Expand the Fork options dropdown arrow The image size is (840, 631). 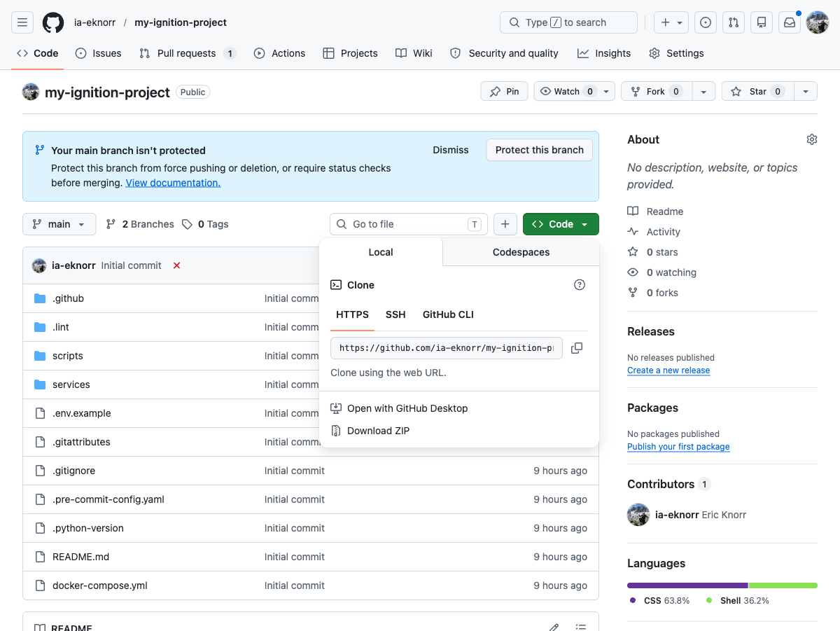pyautogui.click(x=703, y=92)
